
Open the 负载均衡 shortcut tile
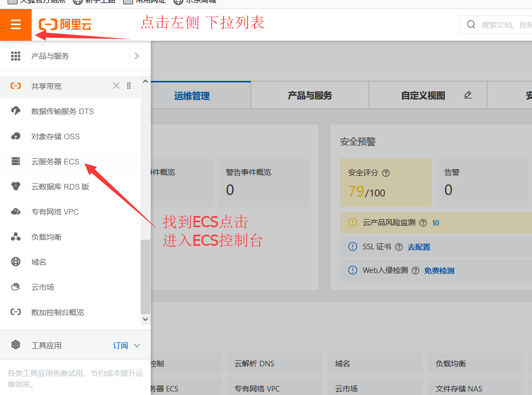point(476,363)
